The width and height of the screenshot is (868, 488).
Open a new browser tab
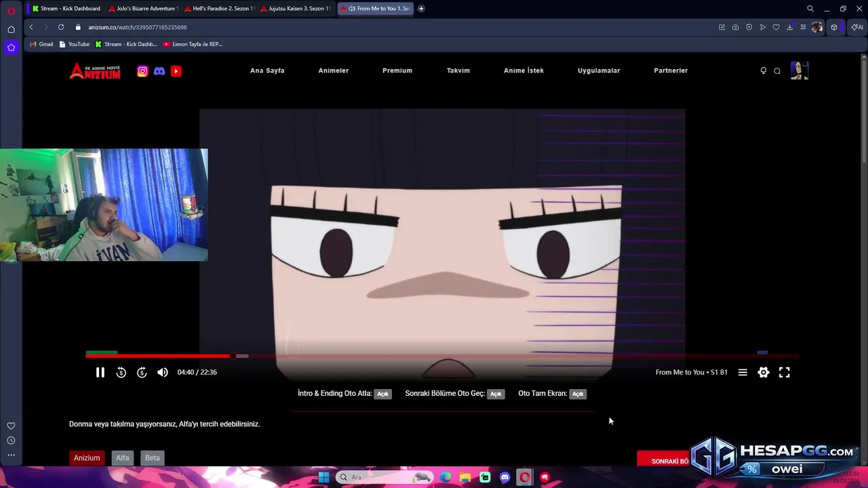tap(421, 9)
